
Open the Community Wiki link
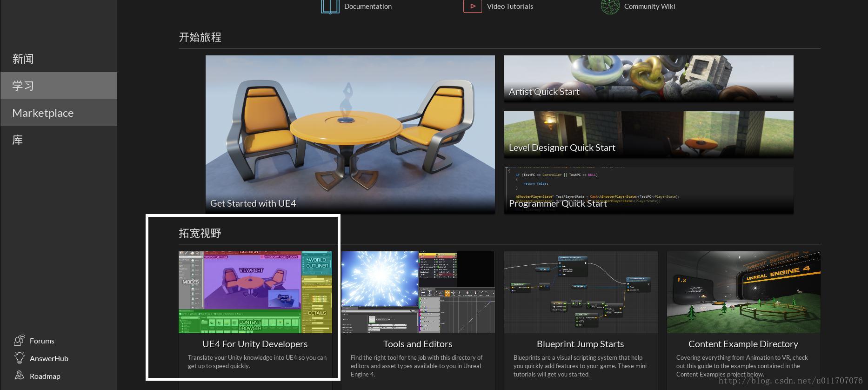(649, 7)
